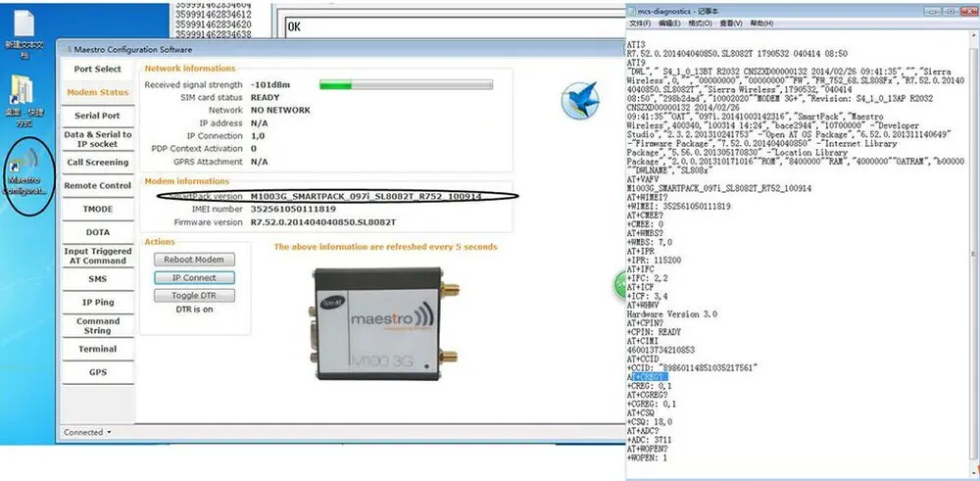Open the Call Screening tab

[97, 163]
